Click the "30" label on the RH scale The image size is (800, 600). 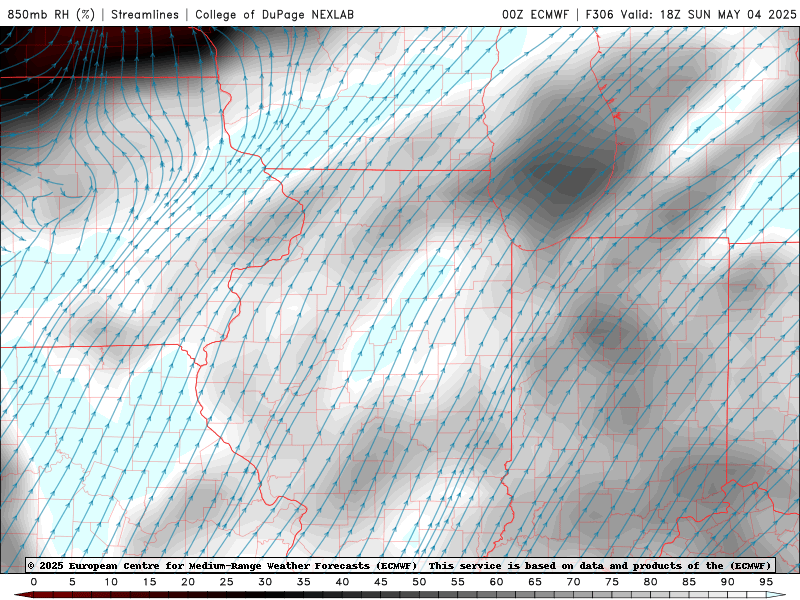pos(265,582)
